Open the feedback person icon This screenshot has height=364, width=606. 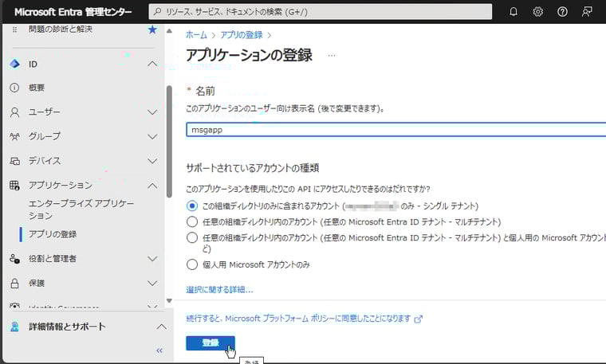[x=587, y=12]
